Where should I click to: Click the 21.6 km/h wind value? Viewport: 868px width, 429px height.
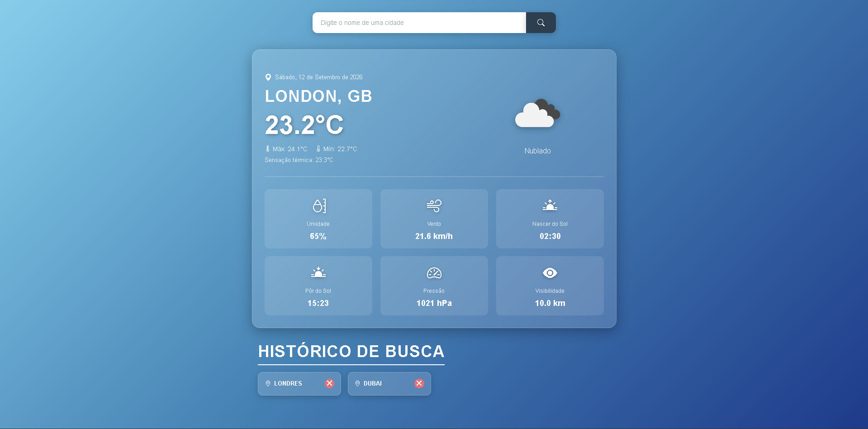click(434, 236)
